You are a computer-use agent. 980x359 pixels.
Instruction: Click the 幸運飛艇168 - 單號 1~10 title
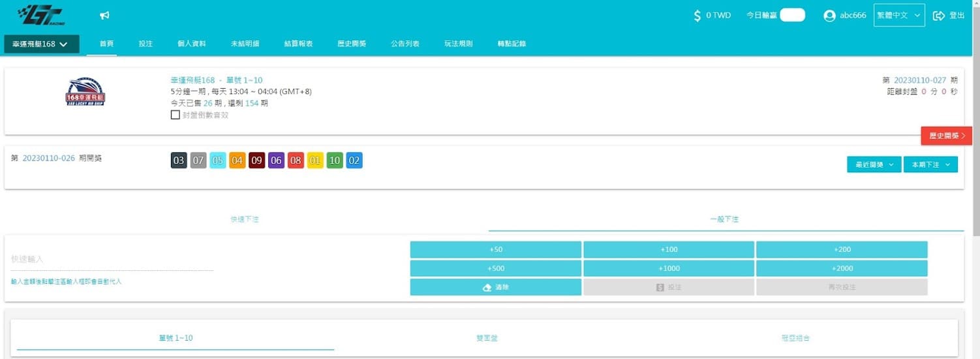click(217, 80)
